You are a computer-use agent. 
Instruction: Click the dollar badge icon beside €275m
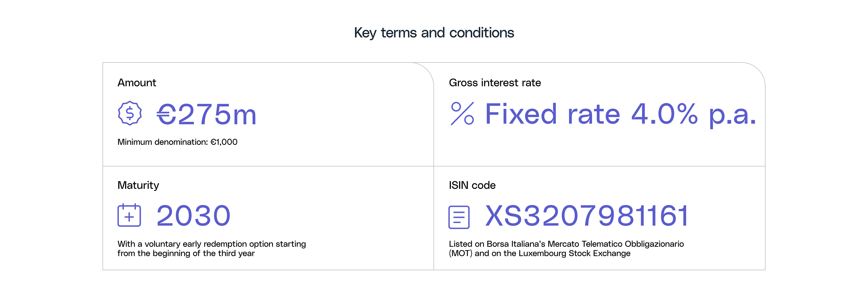(x=130, y=114)
